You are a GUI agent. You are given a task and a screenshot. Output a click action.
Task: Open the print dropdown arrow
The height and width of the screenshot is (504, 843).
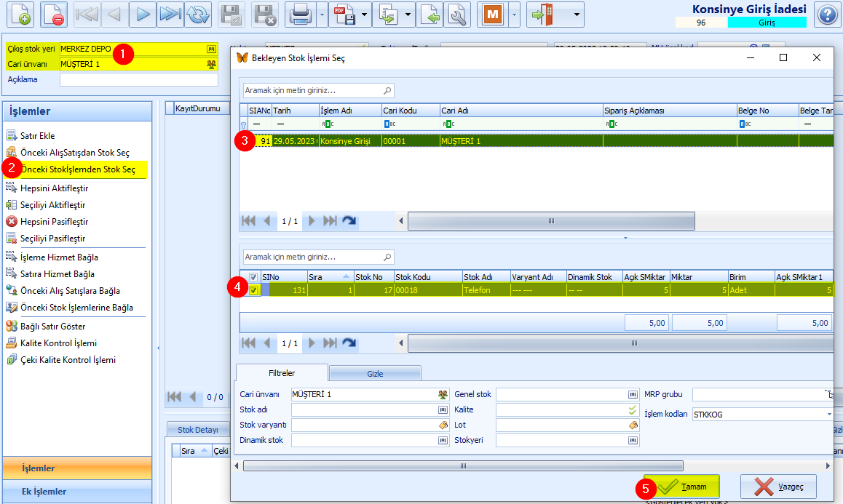coord(322,15)
